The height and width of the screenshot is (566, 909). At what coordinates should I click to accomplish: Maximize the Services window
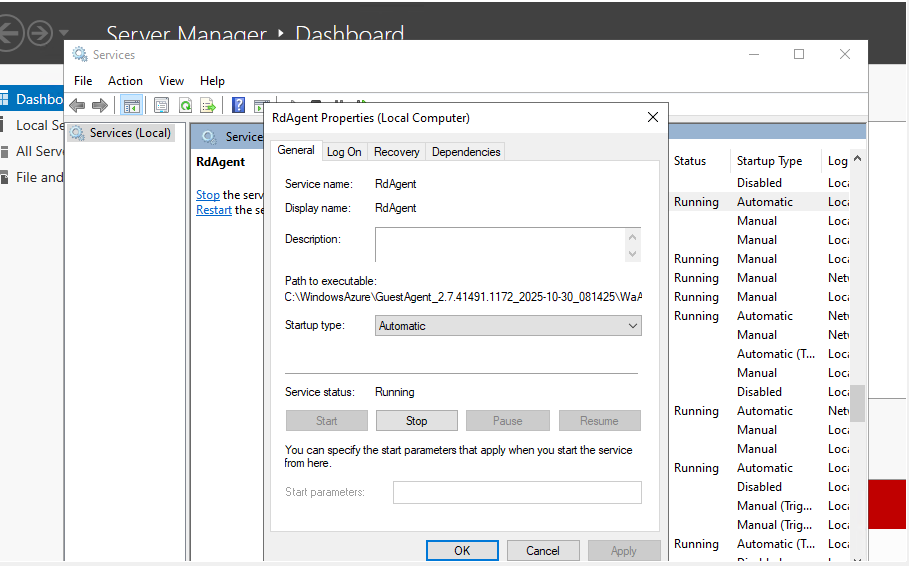[799, 54]
